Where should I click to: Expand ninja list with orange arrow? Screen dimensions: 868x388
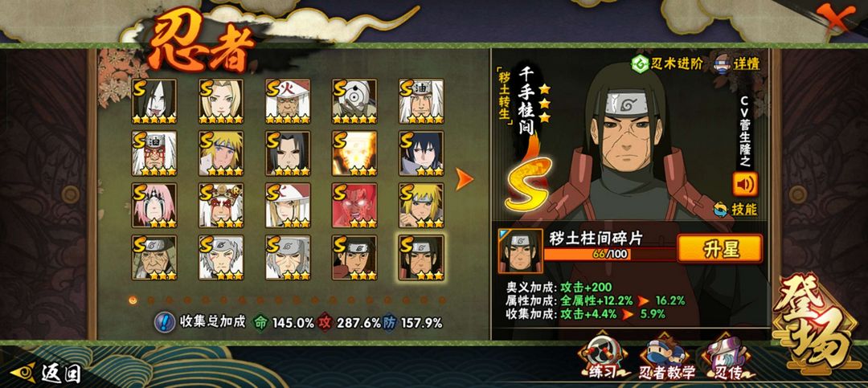coord(465,179)
